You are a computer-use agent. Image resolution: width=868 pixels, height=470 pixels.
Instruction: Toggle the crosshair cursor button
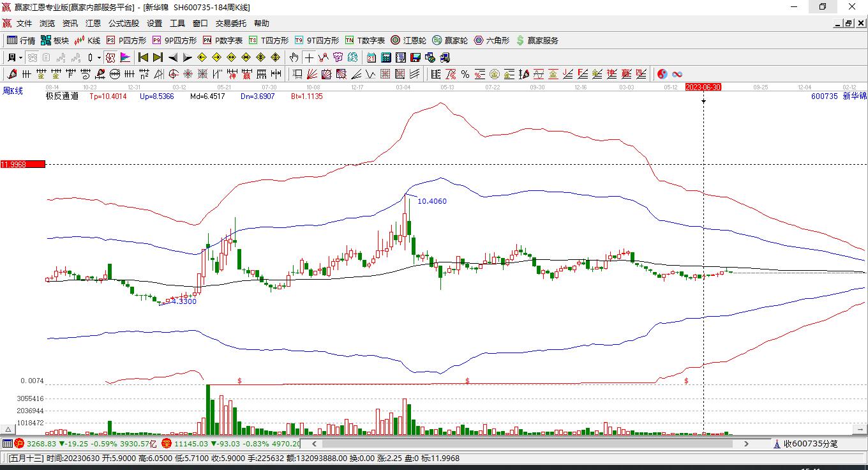(x=309, y=57)
